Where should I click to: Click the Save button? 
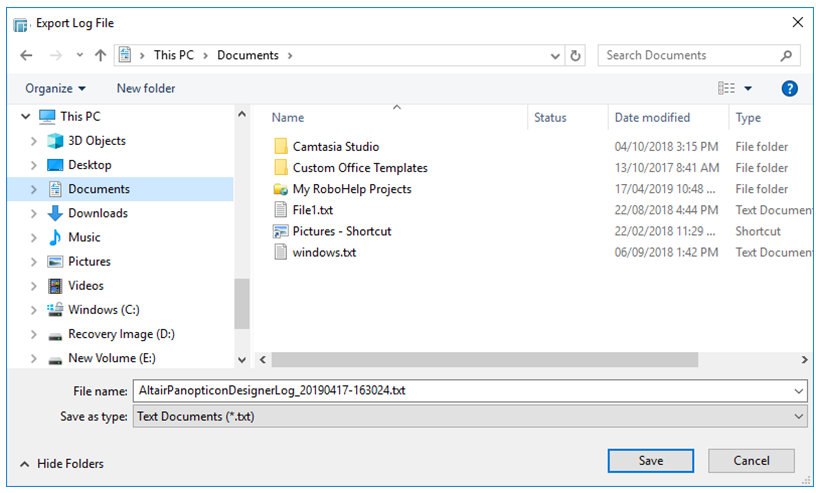pyautogui.click(x=650, y=461)
